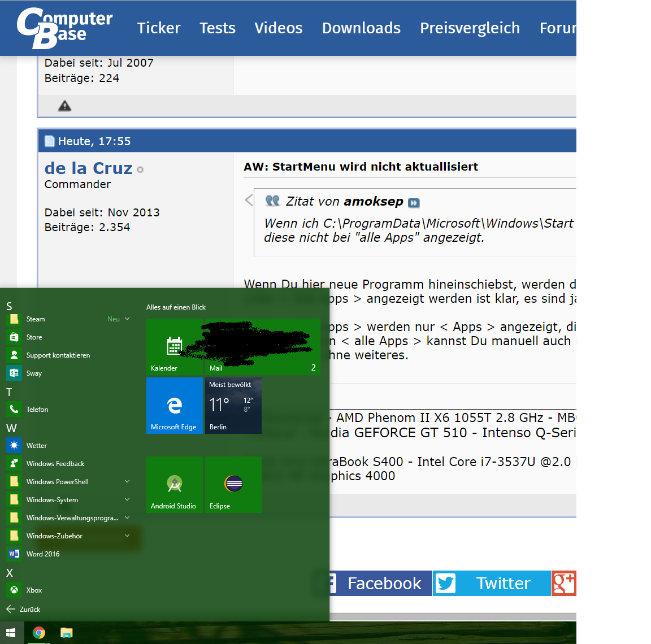Expand Windows-Verwaltungsprogramme chevron
This screenshot has height=644, width=651.
click(x=127, y=517)
